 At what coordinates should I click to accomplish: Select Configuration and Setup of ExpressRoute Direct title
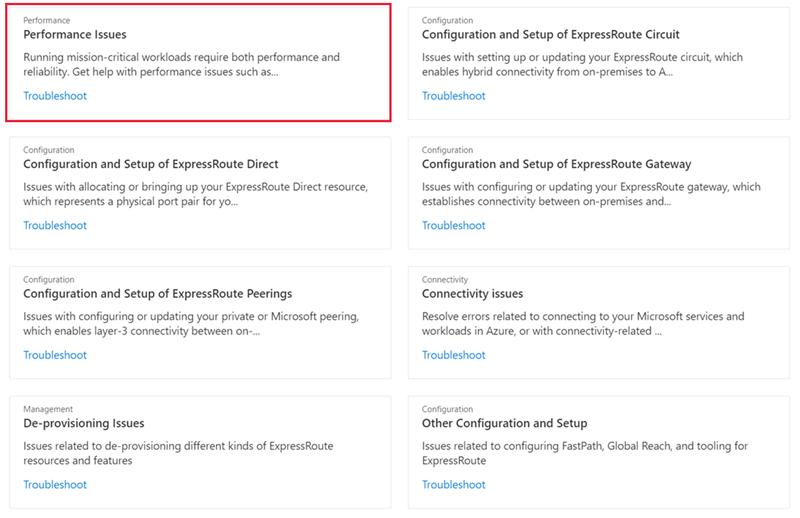150,164
